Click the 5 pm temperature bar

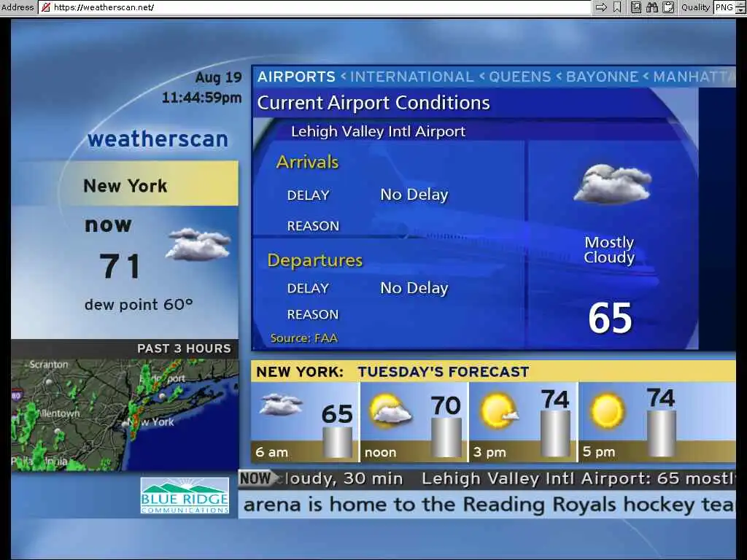coord(661,434)
